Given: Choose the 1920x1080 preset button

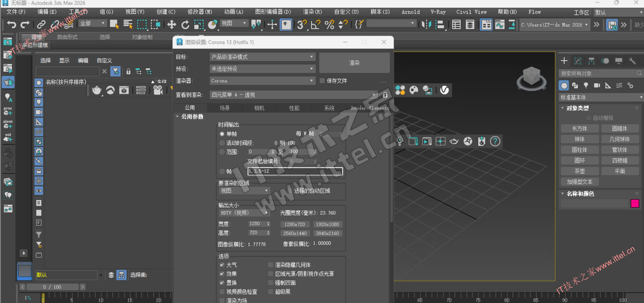Looking at the screenshot, I should coord(327,224).
